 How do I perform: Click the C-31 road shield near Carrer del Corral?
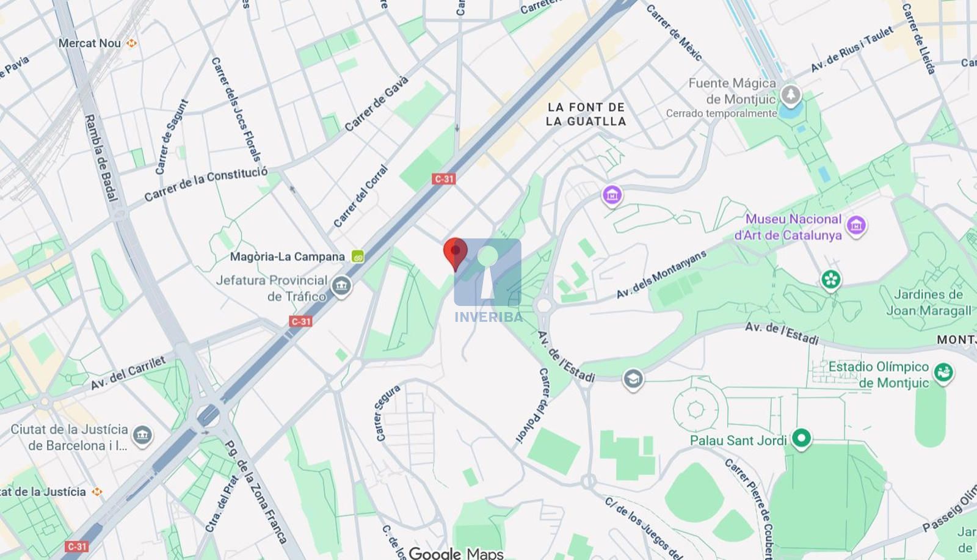coord(444,179)
